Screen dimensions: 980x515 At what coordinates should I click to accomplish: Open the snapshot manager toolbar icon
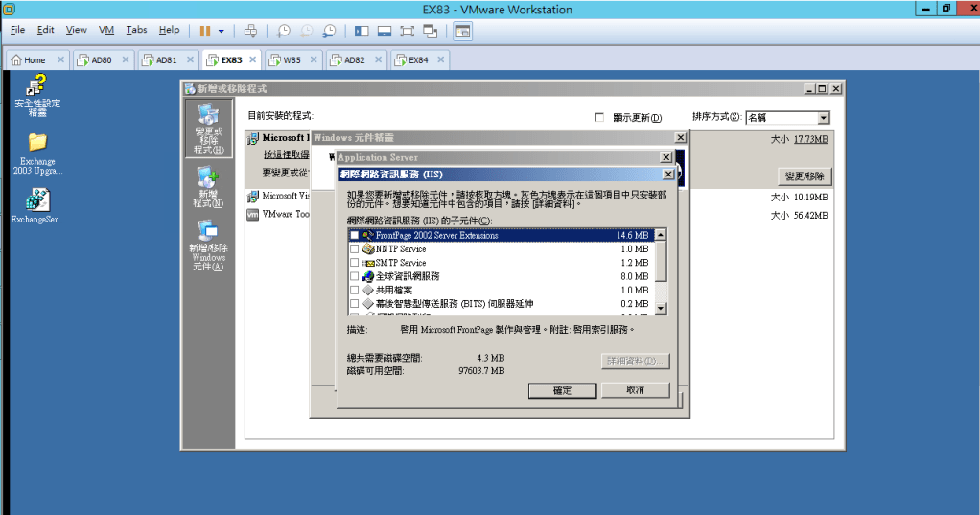pos(329,31)
